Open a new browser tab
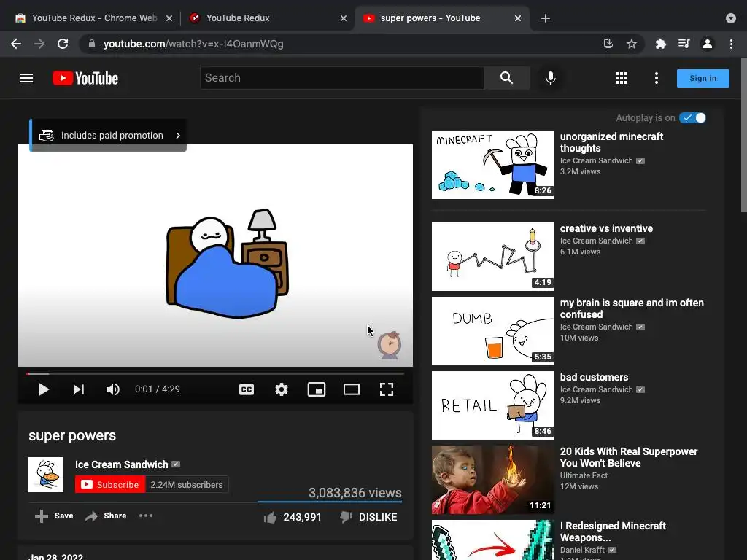 pos(546,18)
